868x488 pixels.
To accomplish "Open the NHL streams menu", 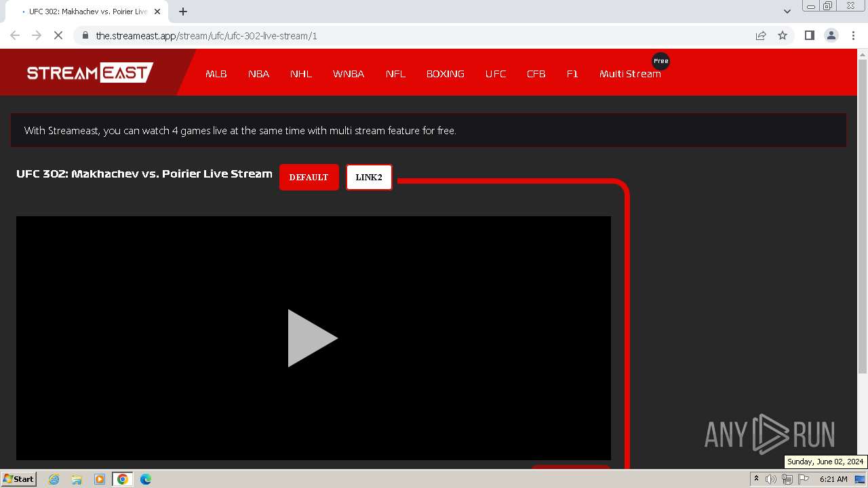I will coord(301,74).
